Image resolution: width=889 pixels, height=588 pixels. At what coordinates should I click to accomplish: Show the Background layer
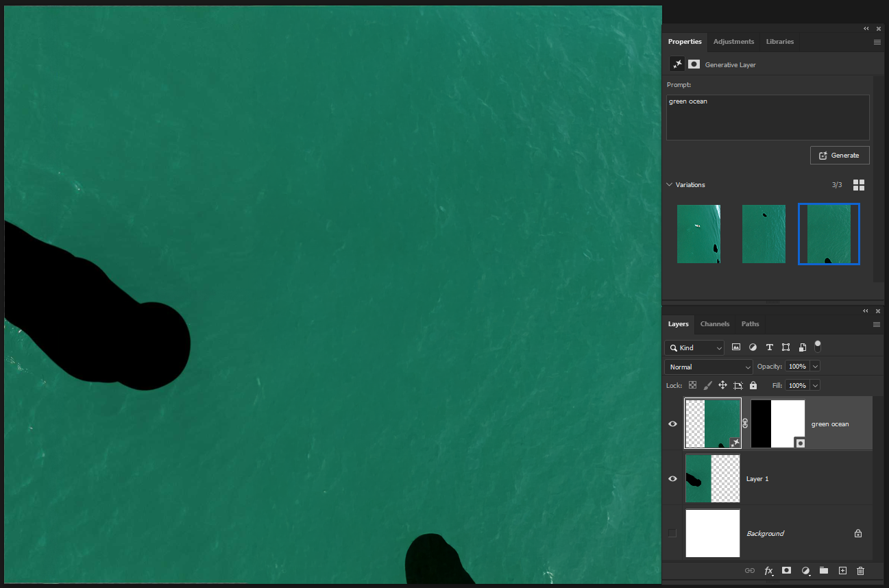[x=672, y=533]
